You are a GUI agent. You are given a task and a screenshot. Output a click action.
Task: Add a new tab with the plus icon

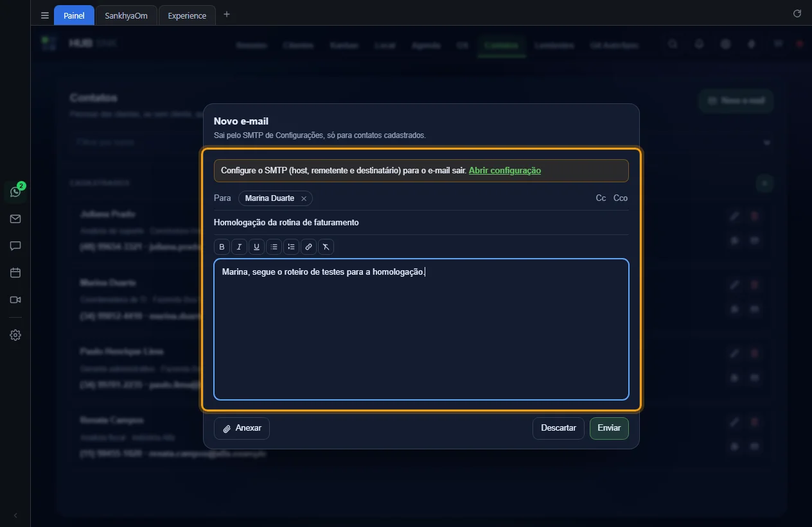pos(226,15)
